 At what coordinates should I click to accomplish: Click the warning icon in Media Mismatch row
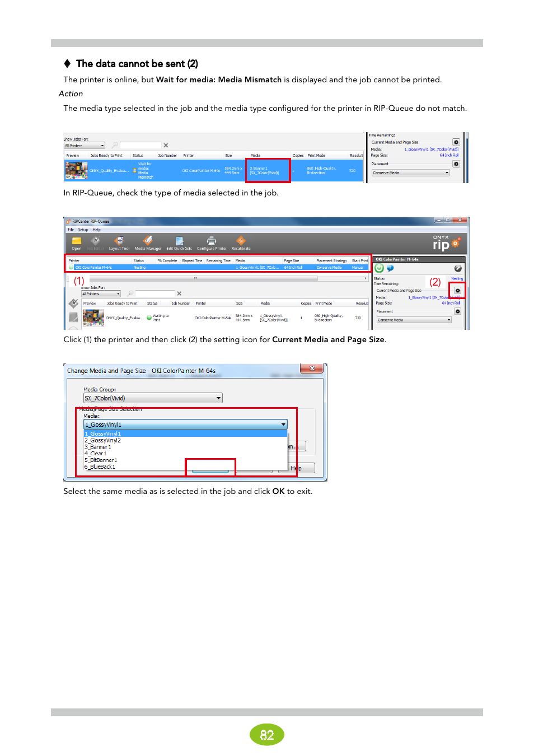pyautogui.click(x=135, y=170)
